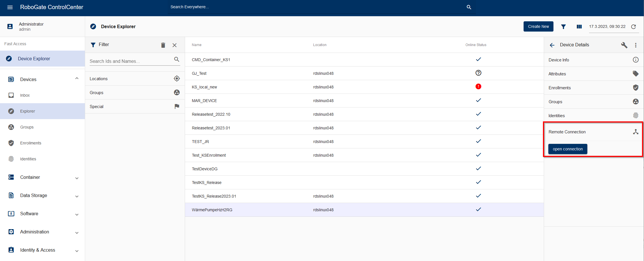Image resolution: width=644 pixels, height=261 pixels.
Task: Click the Groups icon in Device Details
Action: (x=636, y=101)
